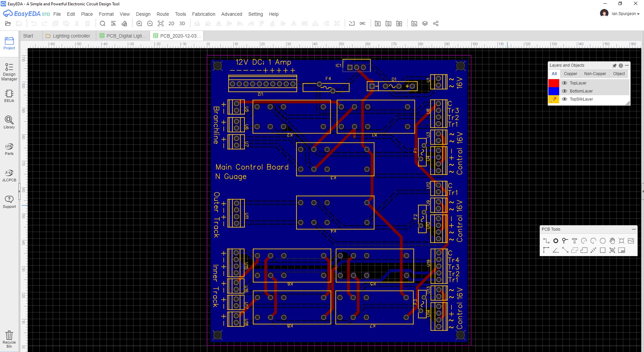Run the DRC check from the toolbar
The width and height of the screenshot is (644, 352).
(x=362, y=23)
